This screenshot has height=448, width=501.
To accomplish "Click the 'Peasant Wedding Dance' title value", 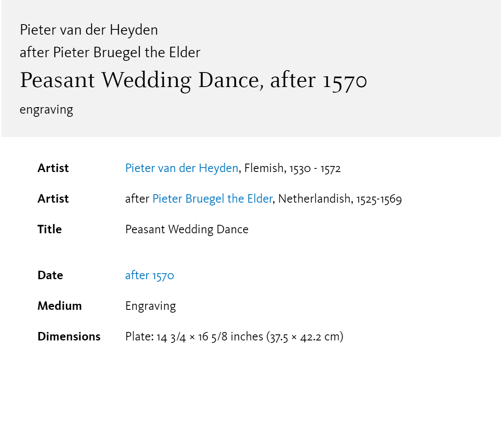I will pyautogui.click(x=187, y=229).
